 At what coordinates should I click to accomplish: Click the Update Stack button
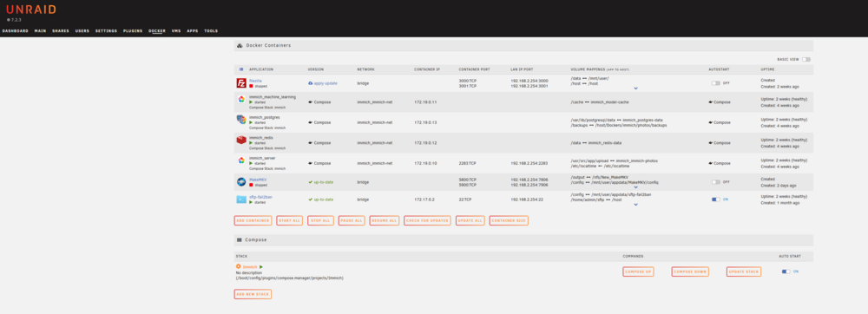click(x=744, y=271)
